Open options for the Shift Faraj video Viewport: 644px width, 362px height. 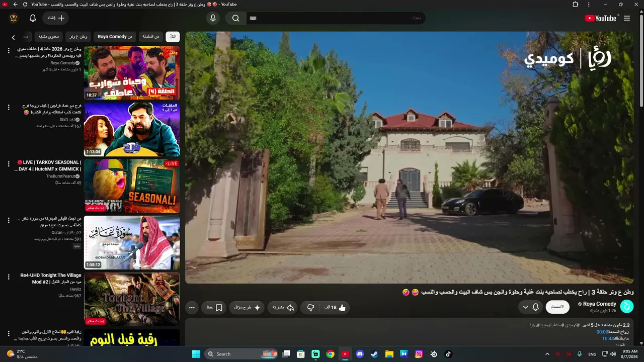point(9,107)
